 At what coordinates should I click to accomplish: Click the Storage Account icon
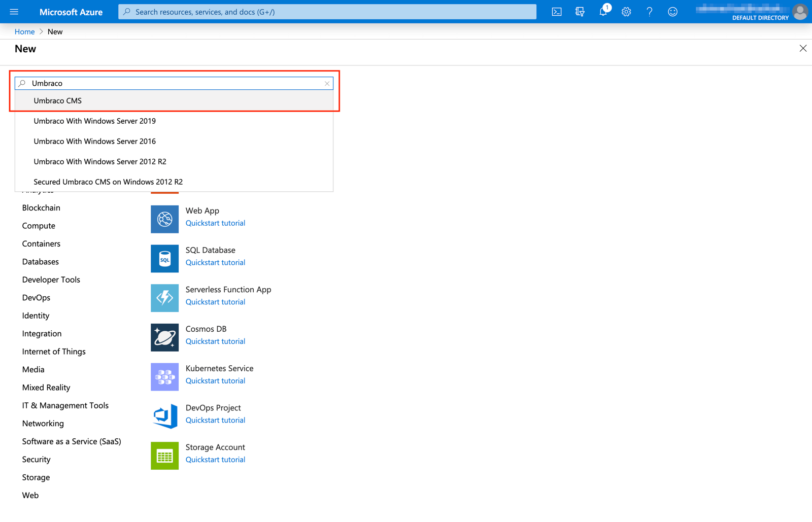point(164,456)
